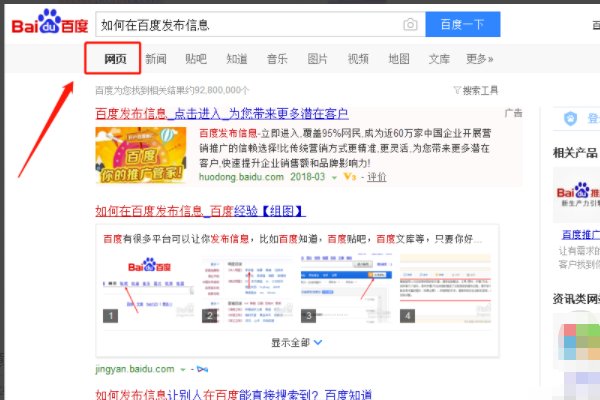Viewport: 600px width, 400px height.
Task: Open step 1 thumbnail with Baidu logo
Action: coord(149,288)
